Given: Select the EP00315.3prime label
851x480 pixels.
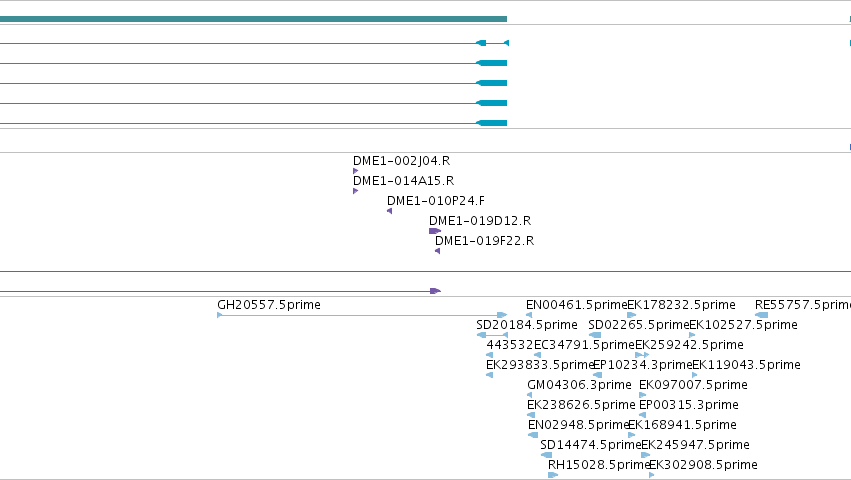Looking at the screenshot, I should pos(689,405).
